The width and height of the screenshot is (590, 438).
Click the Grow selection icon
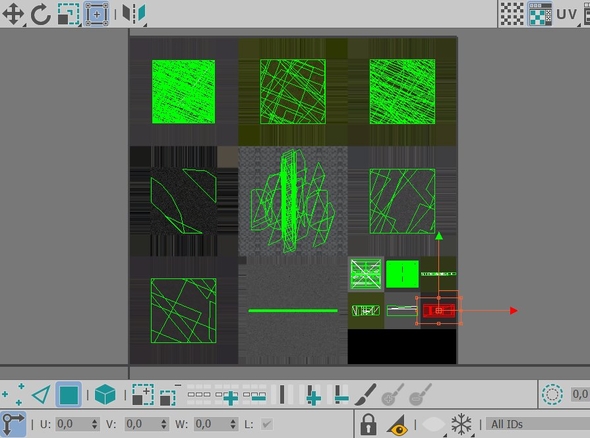(x=143, y=395)
